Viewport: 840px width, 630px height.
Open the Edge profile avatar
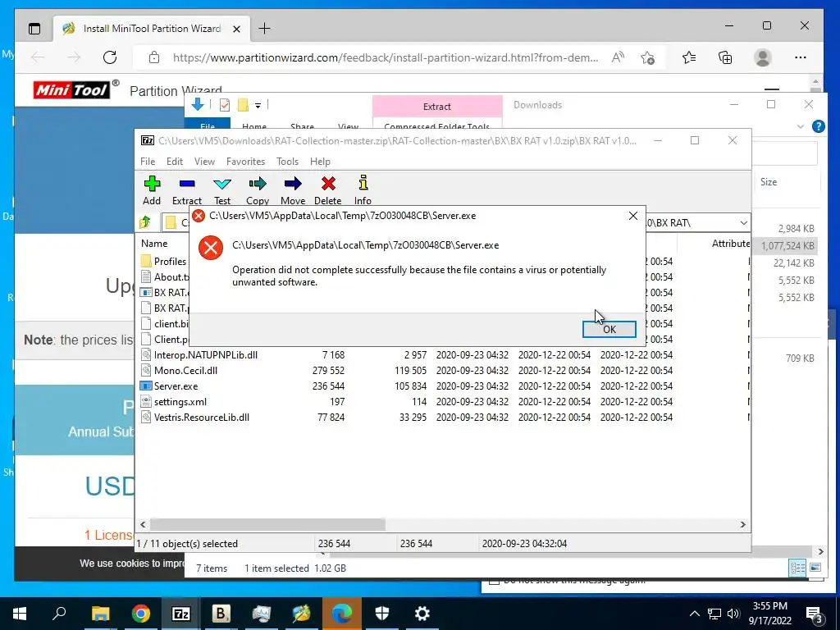[x=762, y=57]
